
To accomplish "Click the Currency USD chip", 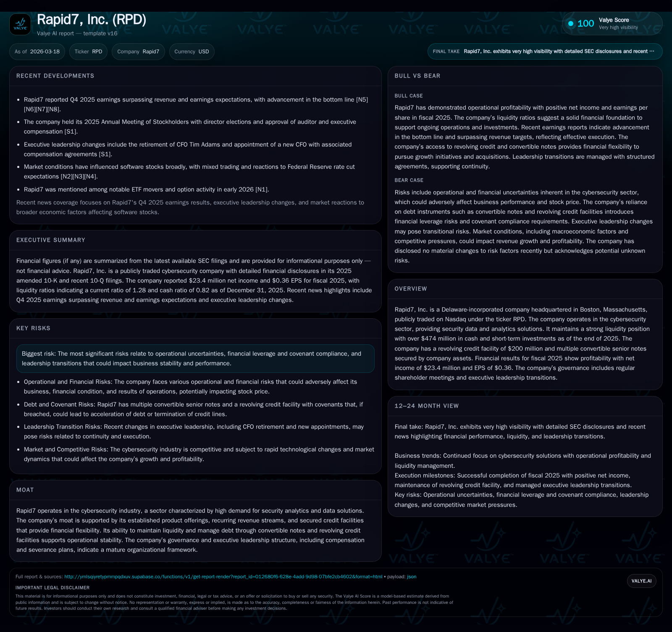I will click(192, 52).
